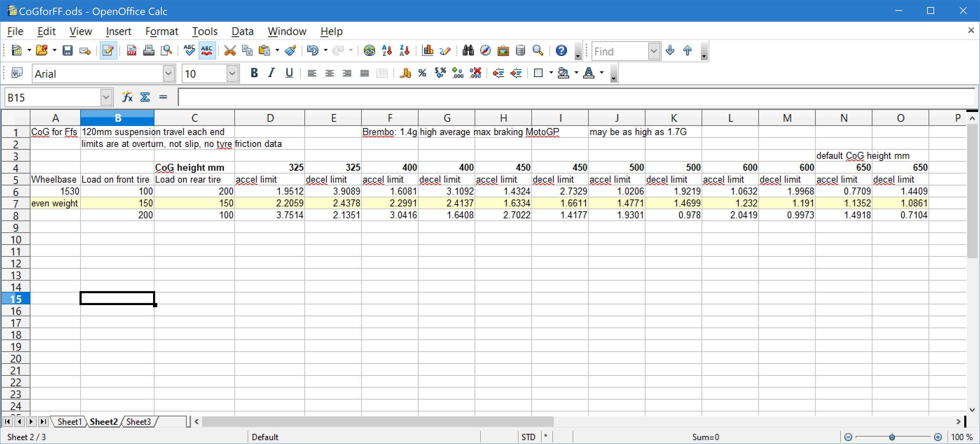Click the STD selection mode indicator
Image resolution: width=980 pixels, height=444 pixels.
coord(528,437)
